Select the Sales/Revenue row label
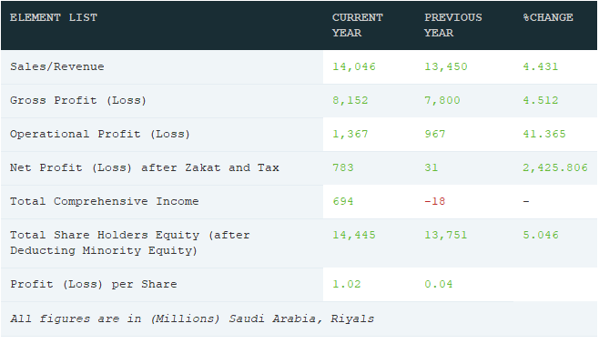This screenshot has height=364, width=599. (x=57, y=66)
